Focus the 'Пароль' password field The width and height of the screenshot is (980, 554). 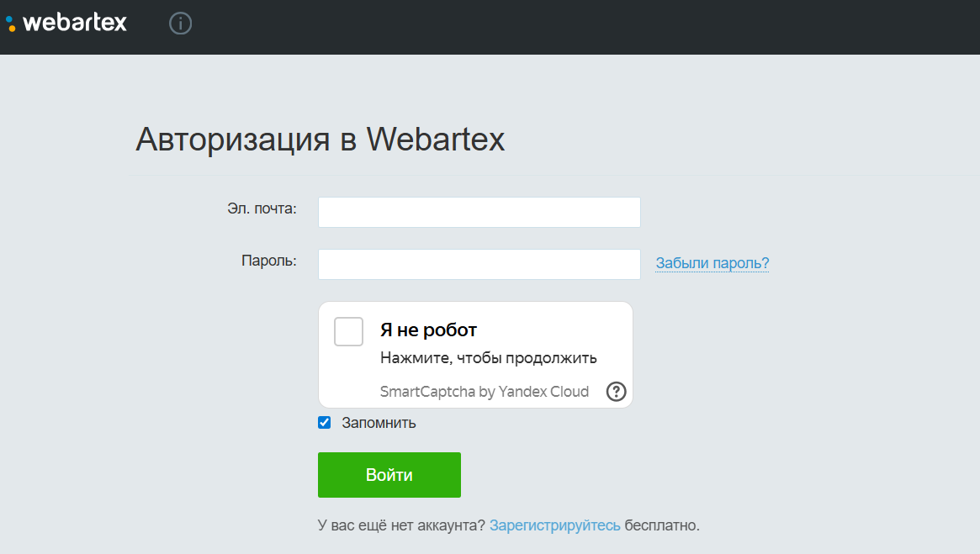pos(479,263)
